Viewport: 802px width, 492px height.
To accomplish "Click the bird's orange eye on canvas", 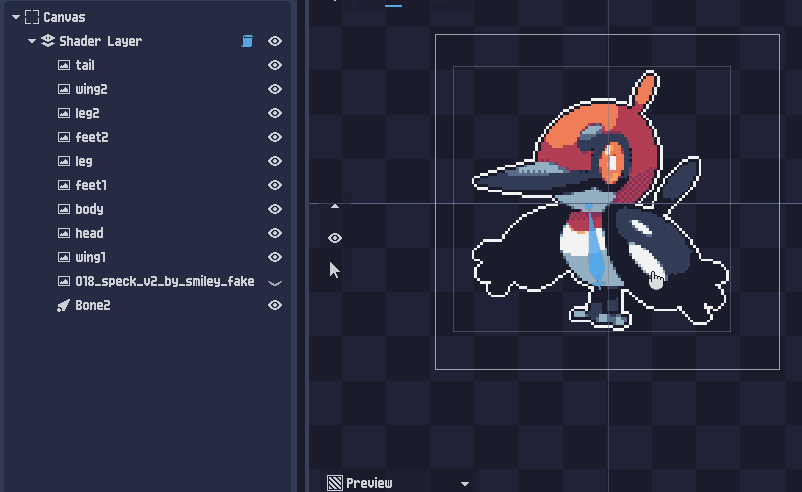I will [612, 163].
